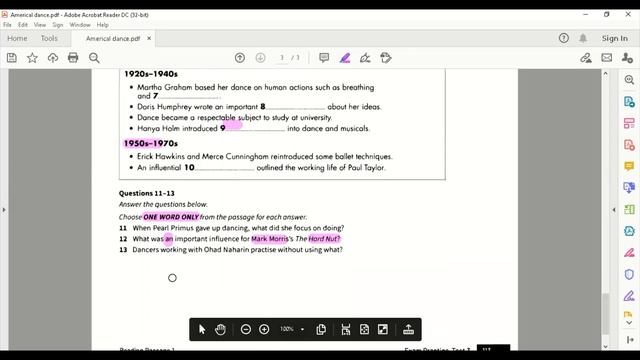Click the tool pane expand icon at bottom right
Image resolution: width=640 pixels, height=360 pixels.
point(630,340)
